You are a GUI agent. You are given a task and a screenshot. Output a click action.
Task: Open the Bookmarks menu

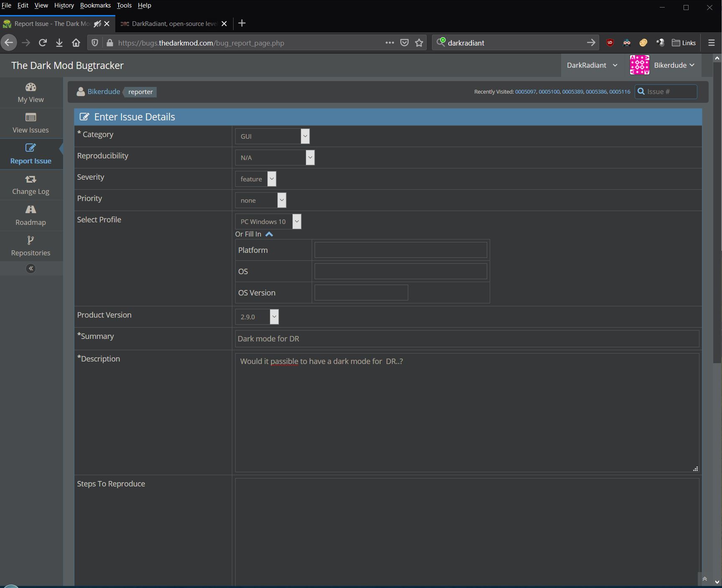(x=95, y=5)
